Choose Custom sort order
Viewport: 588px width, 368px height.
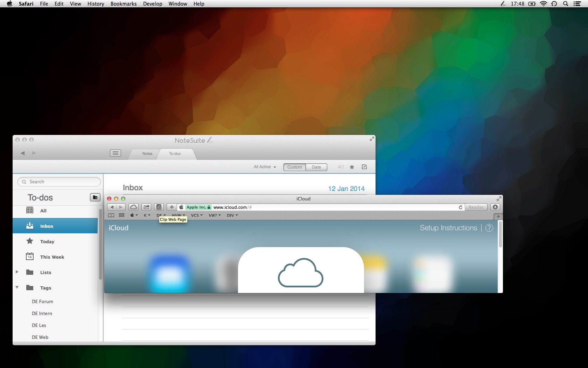coord(295,167)
